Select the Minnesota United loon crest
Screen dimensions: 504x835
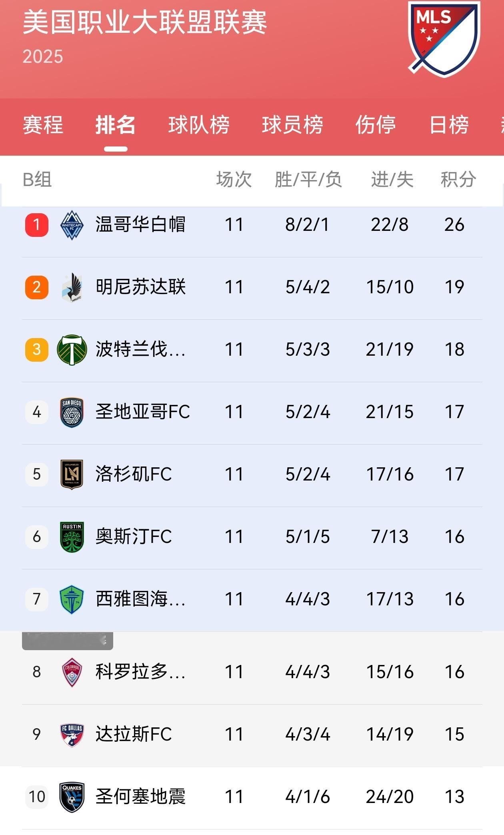[72, 287]
